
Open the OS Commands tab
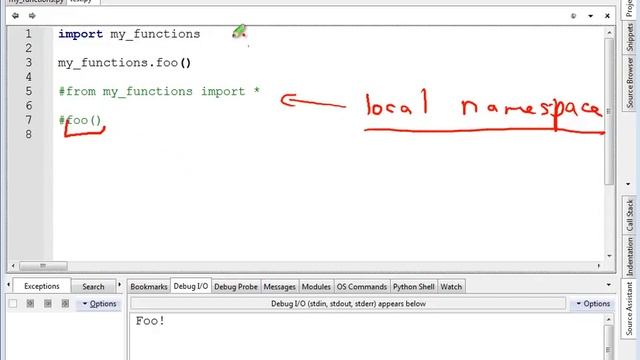tap(362, 287)
